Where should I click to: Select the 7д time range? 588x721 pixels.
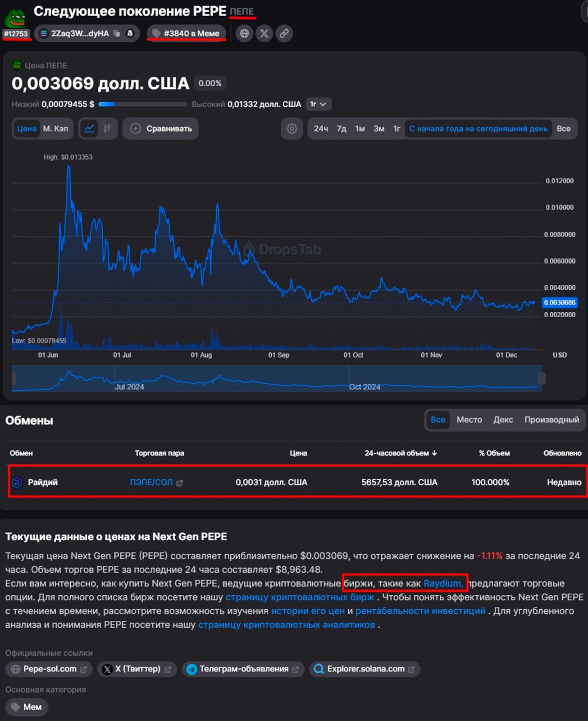click(342, 128)
